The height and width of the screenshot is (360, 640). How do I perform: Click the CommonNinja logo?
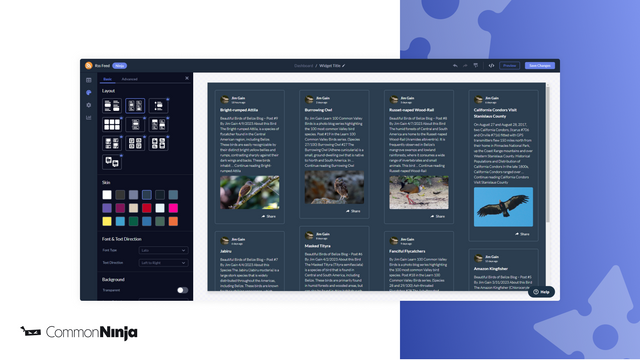pyautogui.click(x=79, y=332)
